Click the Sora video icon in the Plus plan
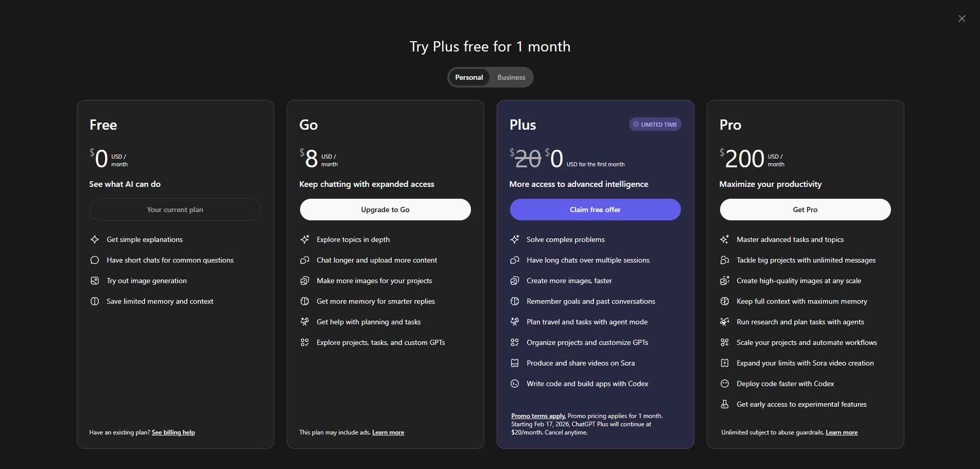 [514, 363]
